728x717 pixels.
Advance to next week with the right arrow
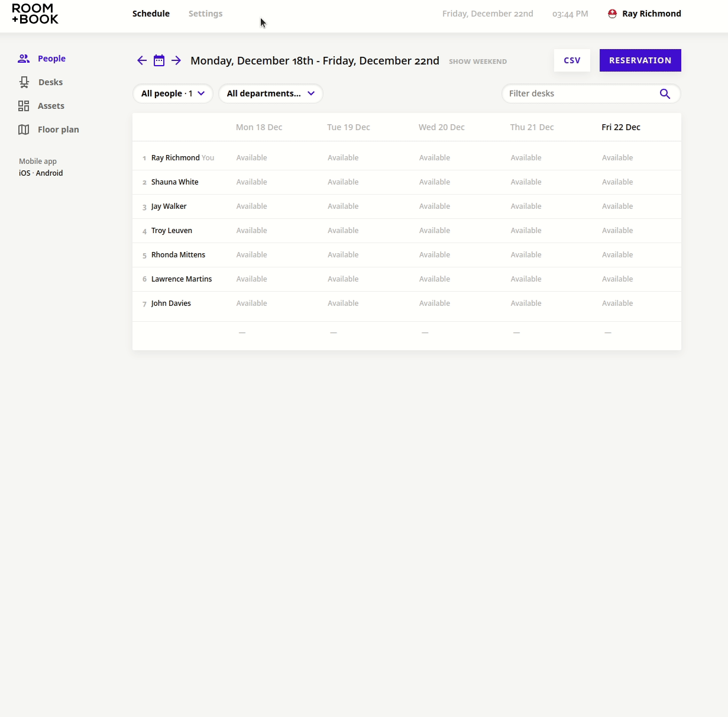[176, 60]
